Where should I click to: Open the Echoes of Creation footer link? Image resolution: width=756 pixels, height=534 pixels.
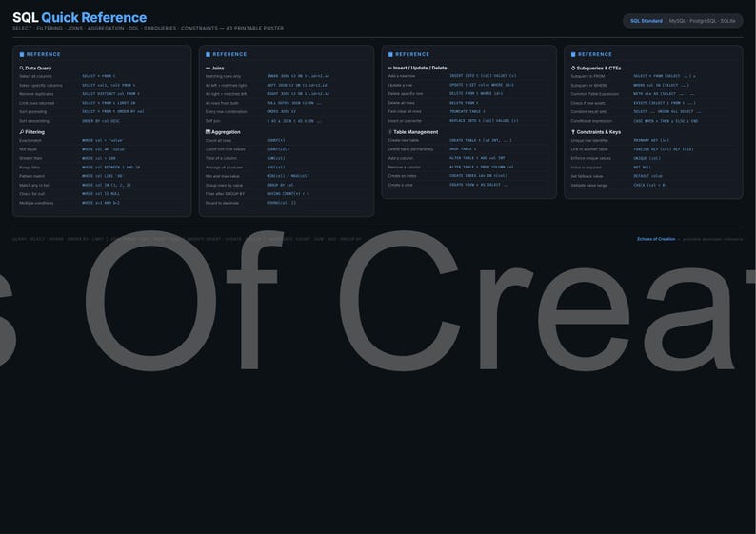point(656,239)
